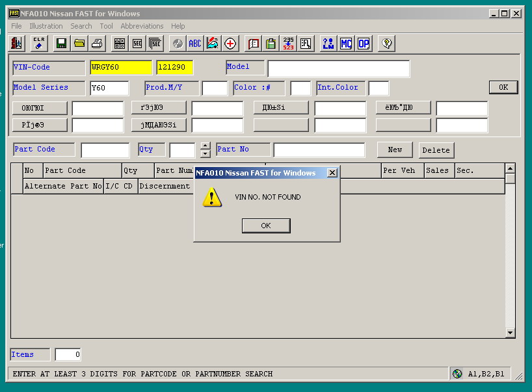Dismiss the VIN NO. NOT FOUND dialog with OK
This screenshot has width=532, height=392.
tap(266, 226)
